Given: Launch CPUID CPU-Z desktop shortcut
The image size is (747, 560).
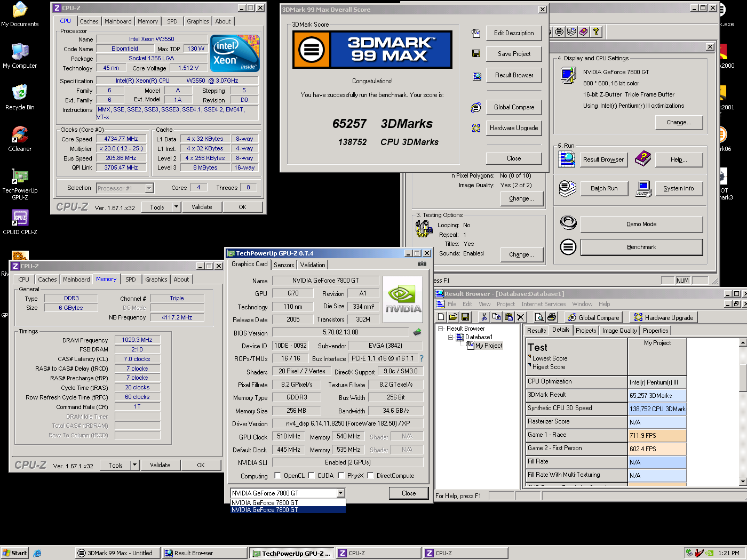Looking at the screenshot, I should coord(20,222).
